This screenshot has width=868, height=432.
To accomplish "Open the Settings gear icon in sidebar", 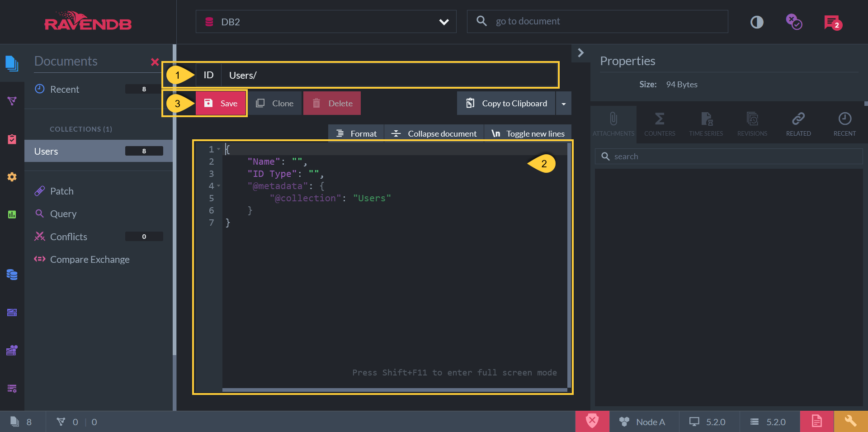I will pos(12,177).
